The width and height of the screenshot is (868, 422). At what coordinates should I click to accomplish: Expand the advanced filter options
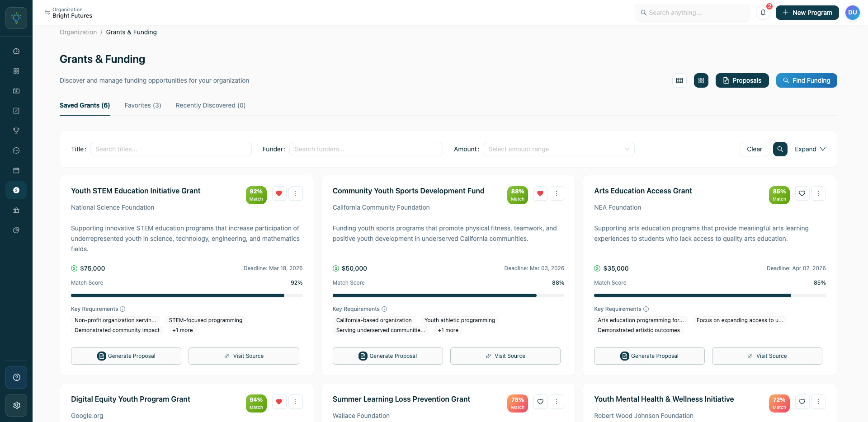(x=810, y=149)
